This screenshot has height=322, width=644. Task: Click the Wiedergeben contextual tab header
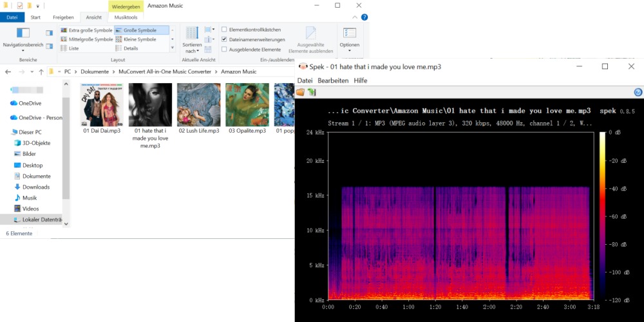point(126,6)
